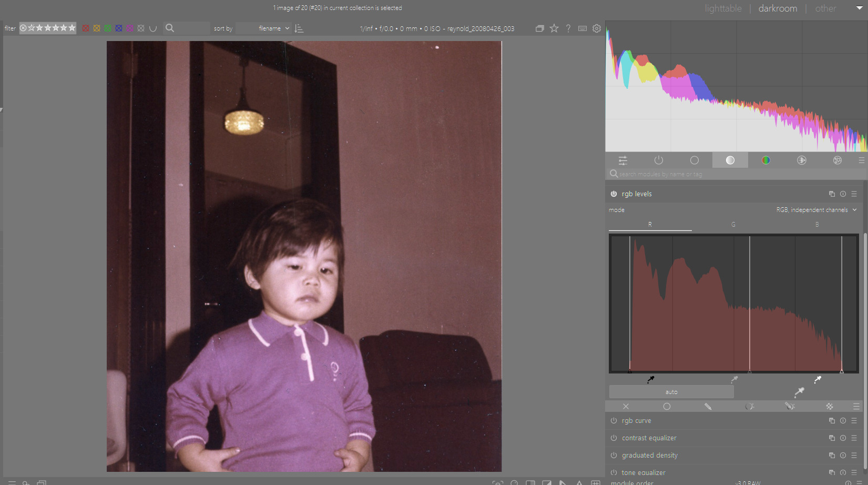Open the quick access panel sliders icon
Screen dimensions: 868x485
pyautogui.click(x=622, y=160)
